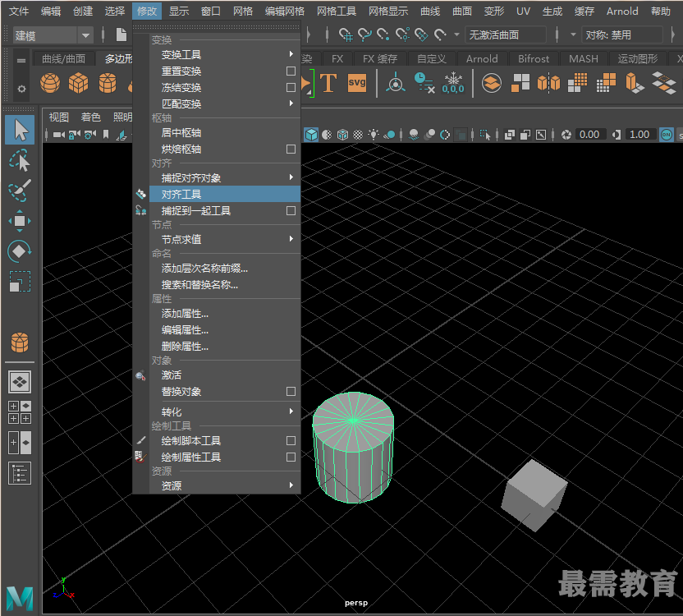Switch to the MASH shelf tab
This screenshot has width=683, height=616.
pyautogui.click(x=583, y=58)
